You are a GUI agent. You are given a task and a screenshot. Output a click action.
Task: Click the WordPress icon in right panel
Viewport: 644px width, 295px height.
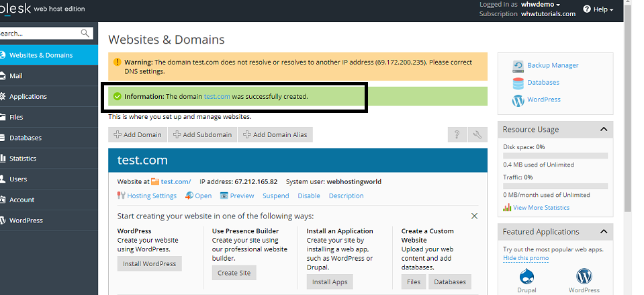518,100
